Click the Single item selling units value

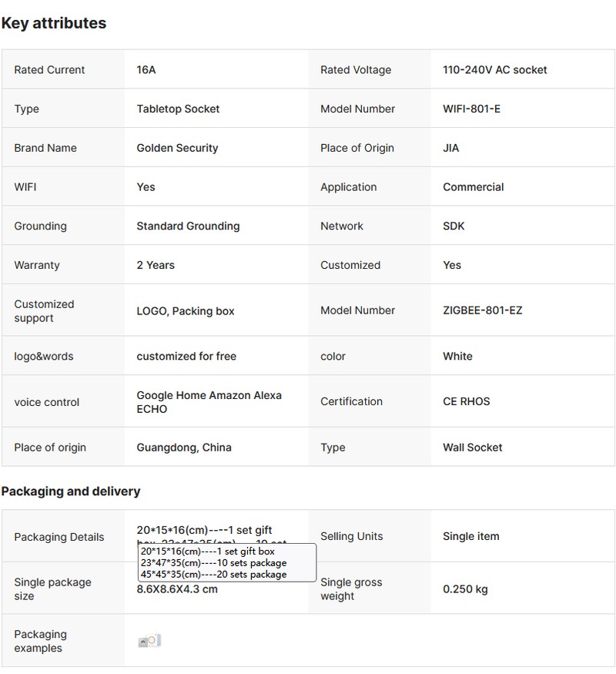(470, 536)
